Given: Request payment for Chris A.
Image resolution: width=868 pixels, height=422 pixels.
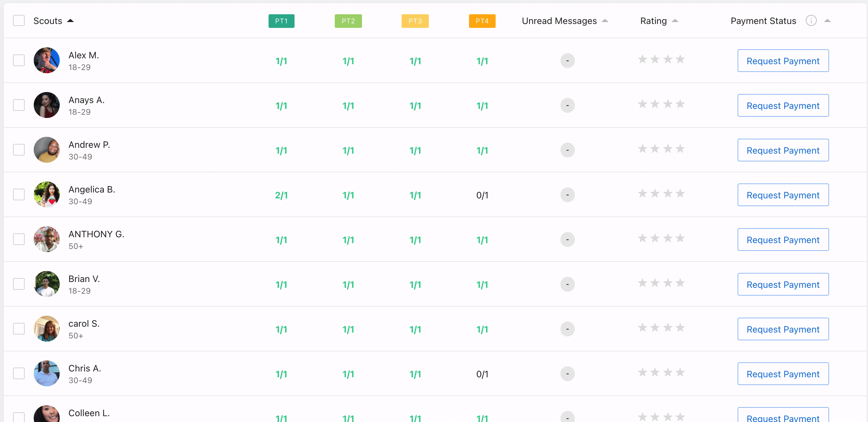Looking at the screenshot, I should (783, 374).
